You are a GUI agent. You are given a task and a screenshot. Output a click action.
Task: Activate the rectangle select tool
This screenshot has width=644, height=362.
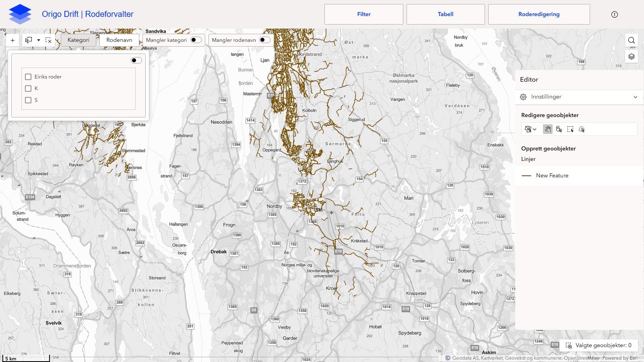pos(29,40)
